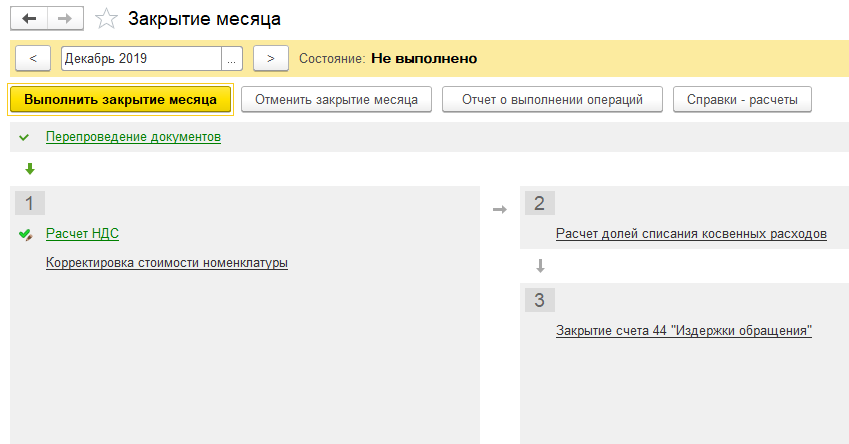Image resolution: width=849 pixels, height=444 pixels.
Task: Click the green down arrow below Перепроведение
Action: click(x=30, y=169)
